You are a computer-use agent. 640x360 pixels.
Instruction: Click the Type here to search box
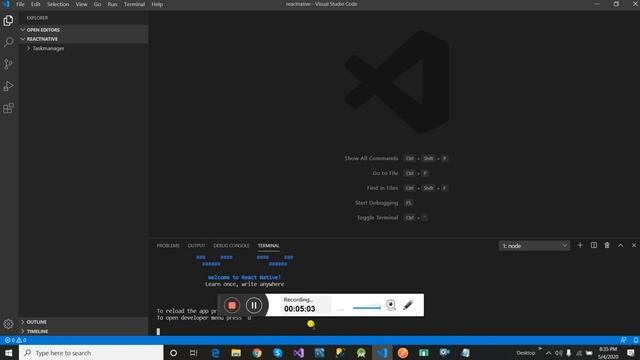(x=91, y=353)
